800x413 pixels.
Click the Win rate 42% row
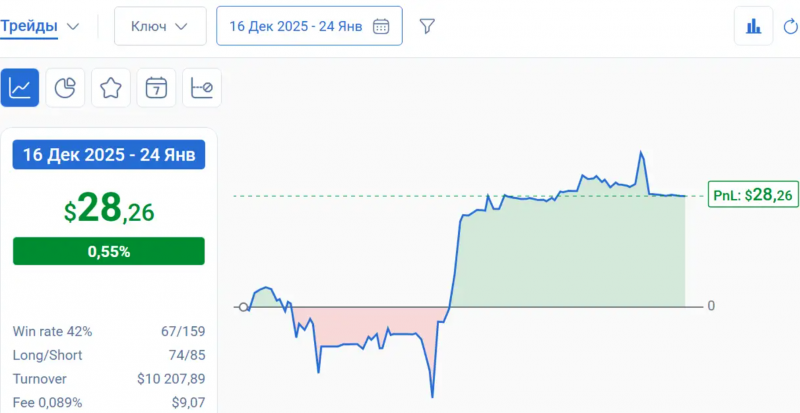[109, 331]
